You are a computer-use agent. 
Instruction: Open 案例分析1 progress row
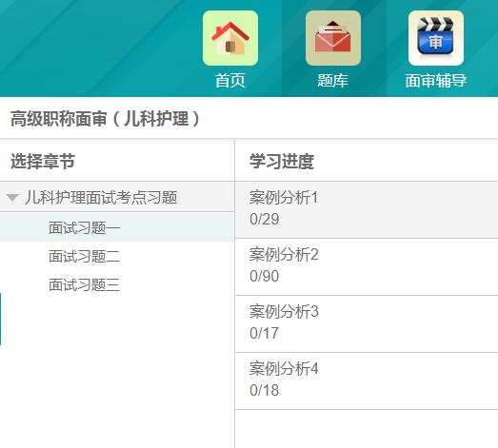[367, 209]
